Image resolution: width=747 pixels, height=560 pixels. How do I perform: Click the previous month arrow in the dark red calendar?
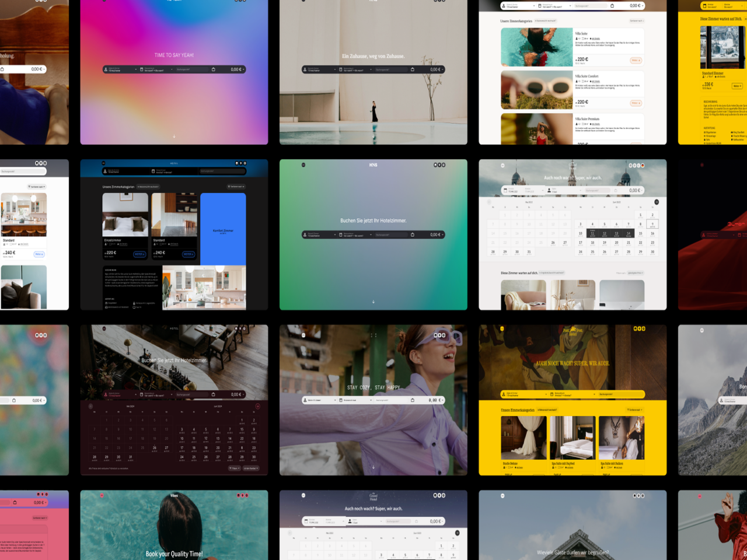[90, 406]
